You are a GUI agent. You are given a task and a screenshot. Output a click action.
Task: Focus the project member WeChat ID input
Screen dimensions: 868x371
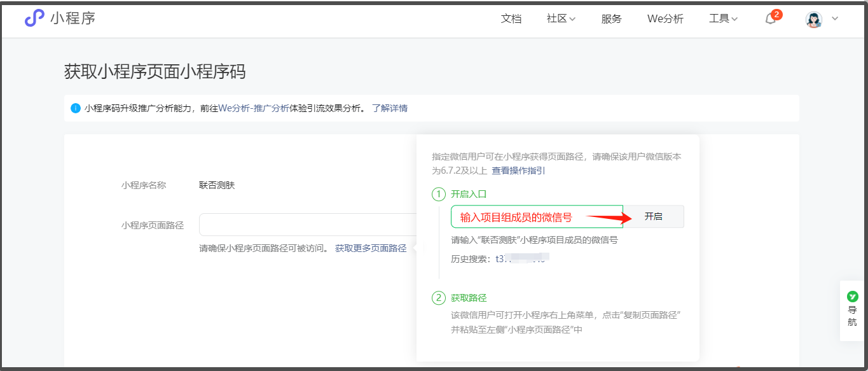coord(537,216)
